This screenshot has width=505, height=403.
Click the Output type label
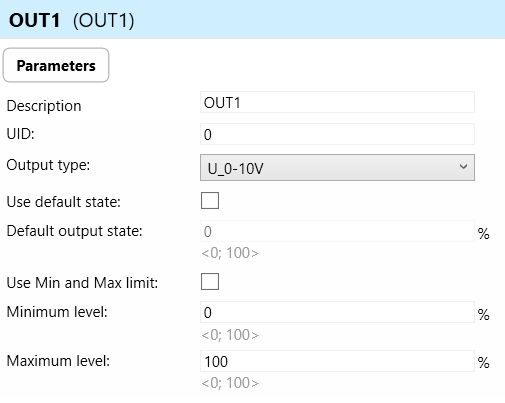48,165
